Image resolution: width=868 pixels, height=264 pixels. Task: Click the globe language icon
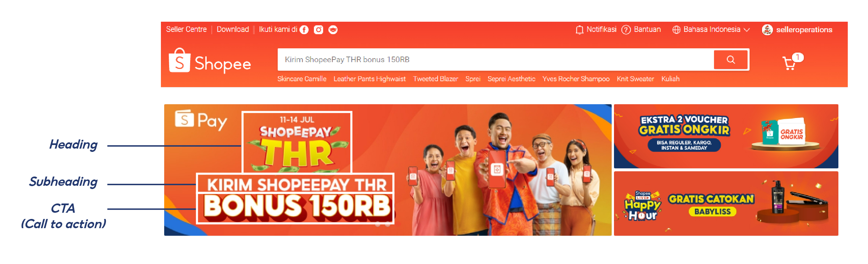[x=676, y=30]
